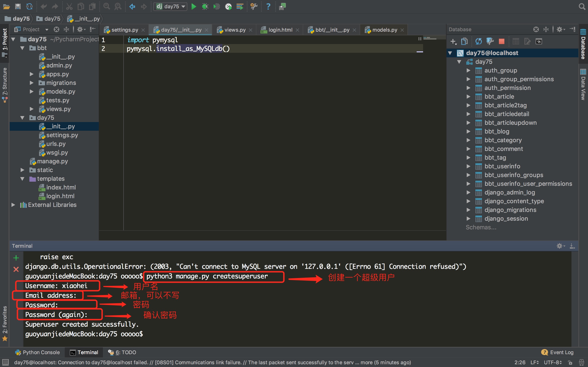Viewport: 588px width, 367px height.
Task: Switch to the views.py editor tab
Action: 235,30
